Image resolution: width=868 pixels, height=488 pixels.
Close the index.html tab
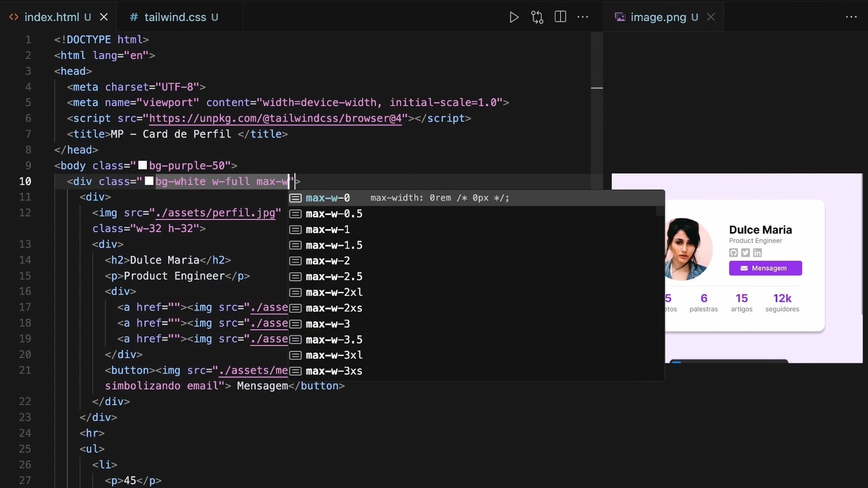[104, 17]
